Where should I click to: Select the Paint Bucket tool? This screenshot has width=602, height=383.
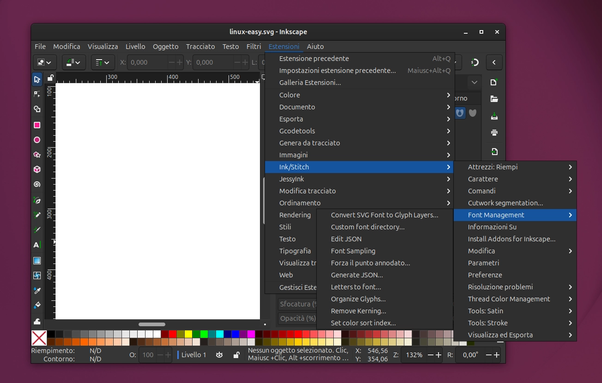tap(37, 305)
